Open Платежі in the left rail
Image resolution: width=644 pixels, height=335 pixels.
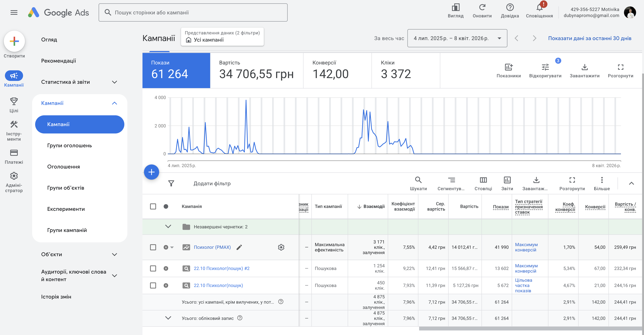tap(14, 157)
